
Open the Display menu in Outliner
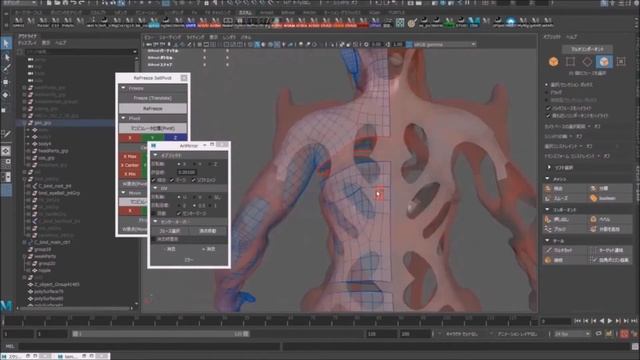point(27,43)
